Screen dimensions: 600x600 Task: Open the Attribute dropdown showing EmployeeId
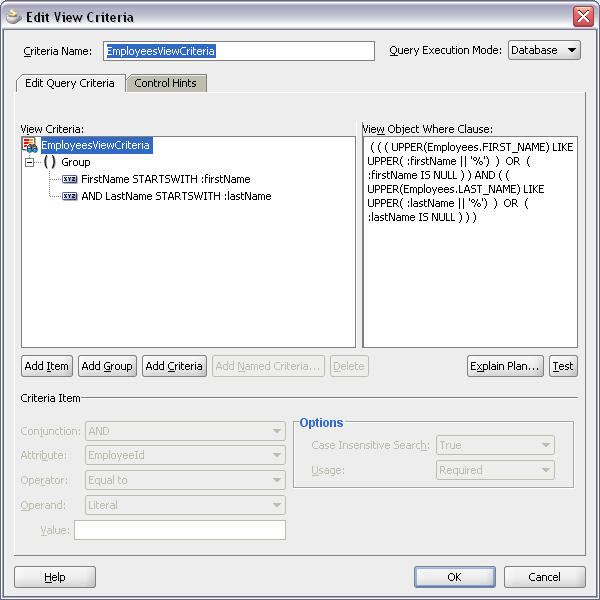pyautogui.click(x=185, y=455)
